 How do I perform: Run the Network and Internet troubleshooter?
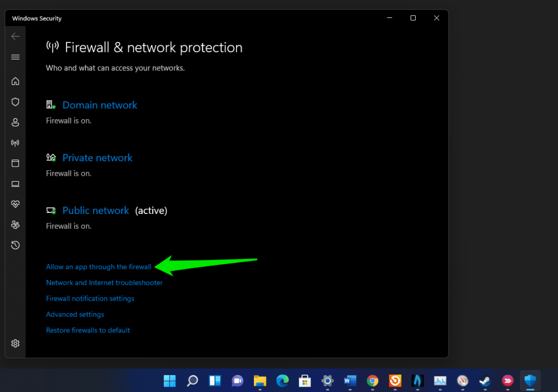pos(104,283)
